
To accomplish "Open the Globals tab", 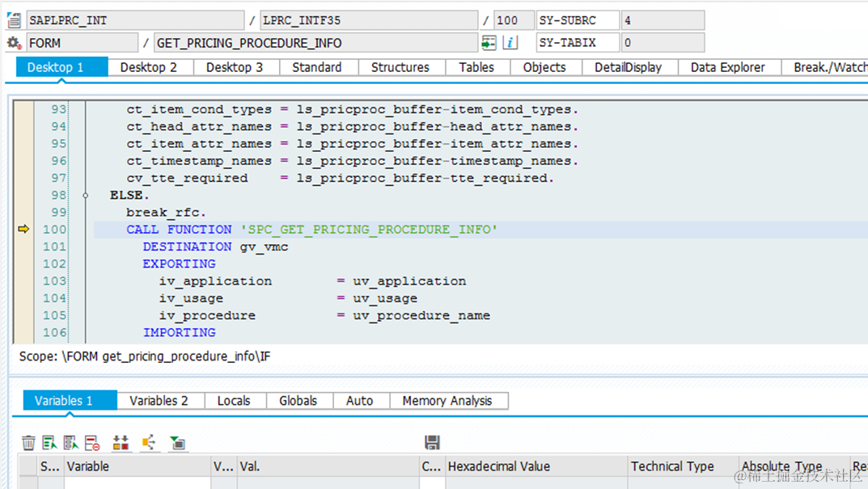I will coord(299,401).
